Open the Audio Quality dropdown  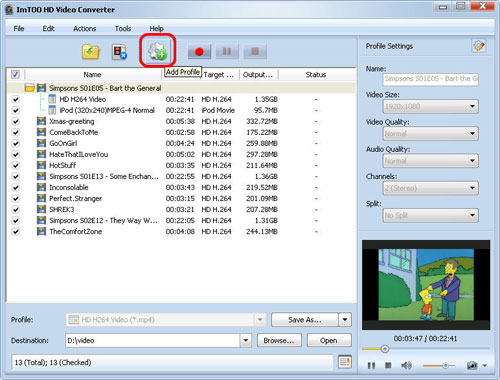click(x=431, y=161)
